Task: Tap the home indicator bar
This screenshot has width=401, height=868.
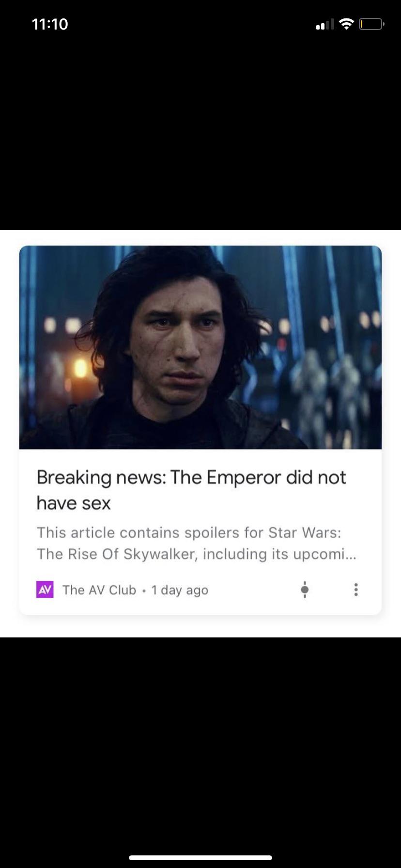Action: 200,857
